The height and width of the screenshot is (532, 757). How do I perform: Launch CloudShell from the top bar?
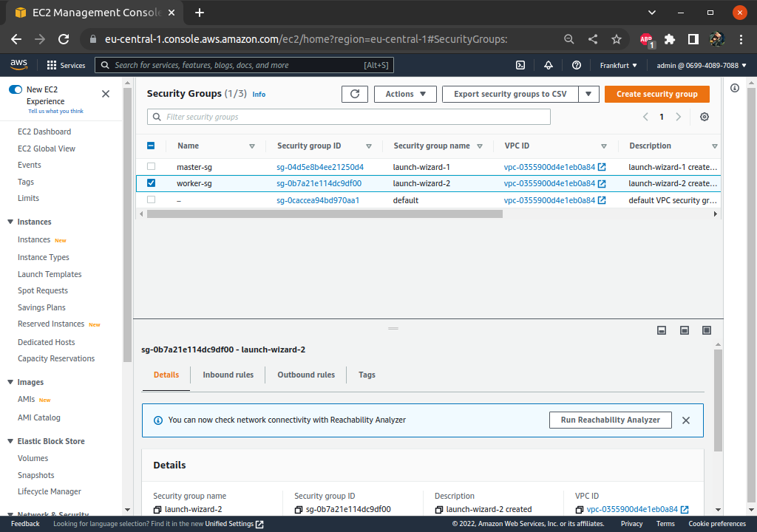point(520,65)
